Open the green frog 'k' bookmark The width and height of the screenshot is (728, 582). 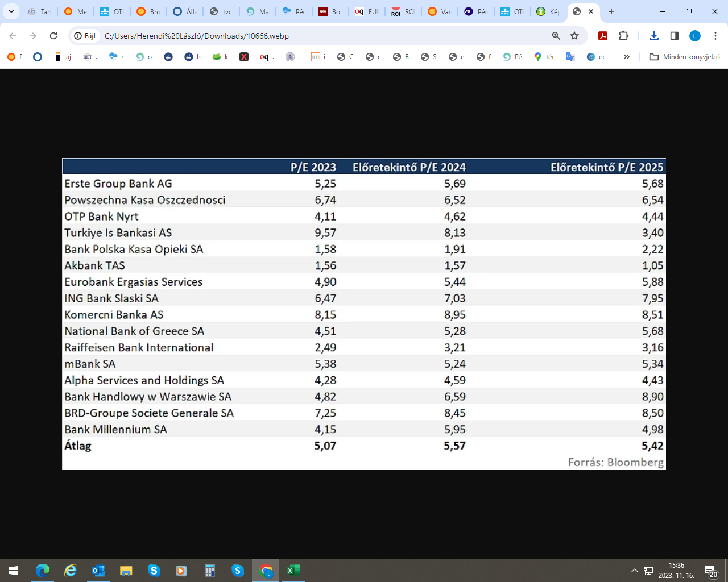click(x=220, y=57)
